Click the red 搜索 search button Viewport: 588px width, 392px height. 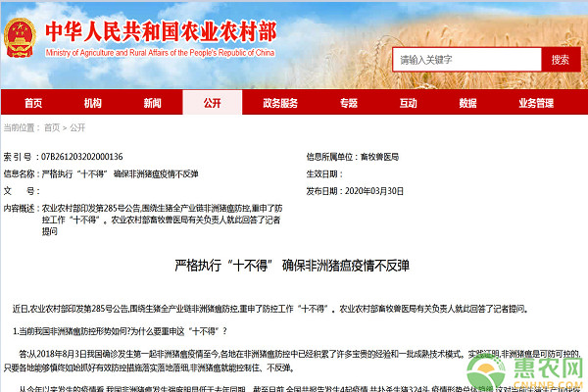561,59
